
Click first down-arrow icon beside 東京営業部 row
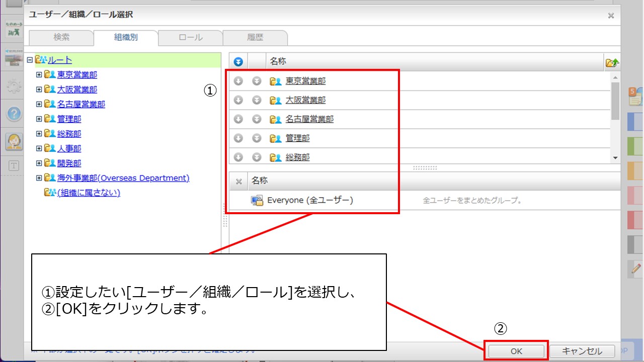pyautogui.click(x=238, y=81)
